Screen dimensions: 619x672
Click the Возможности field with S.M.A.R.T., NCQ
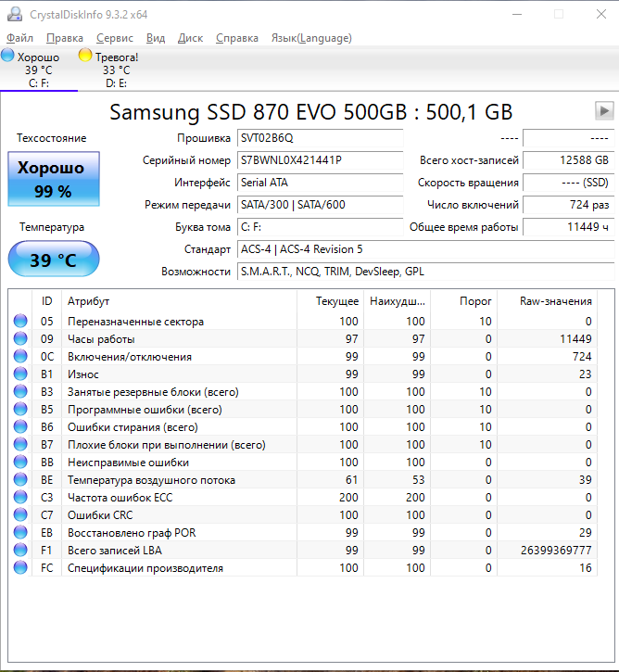(x=426, y=272)
